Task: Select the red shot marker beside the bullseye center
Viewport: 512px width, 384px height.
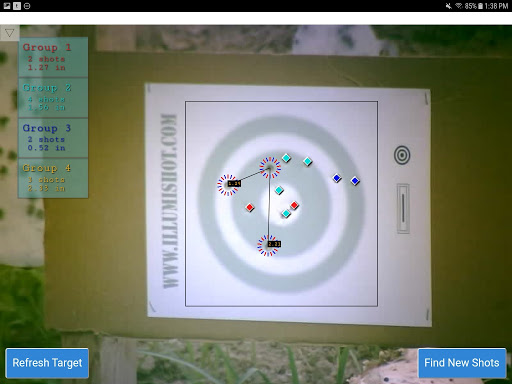Action: coord(294,205)
